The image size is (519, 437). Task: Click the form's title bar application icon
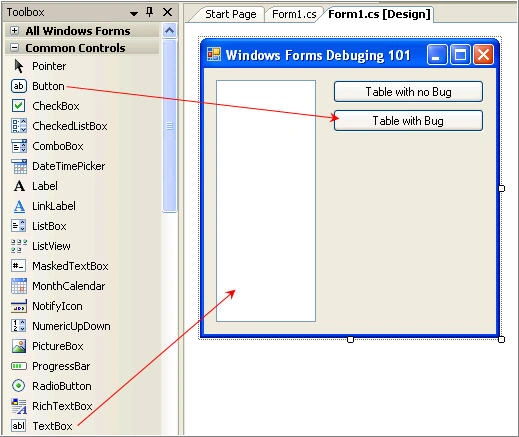[214, 54]
